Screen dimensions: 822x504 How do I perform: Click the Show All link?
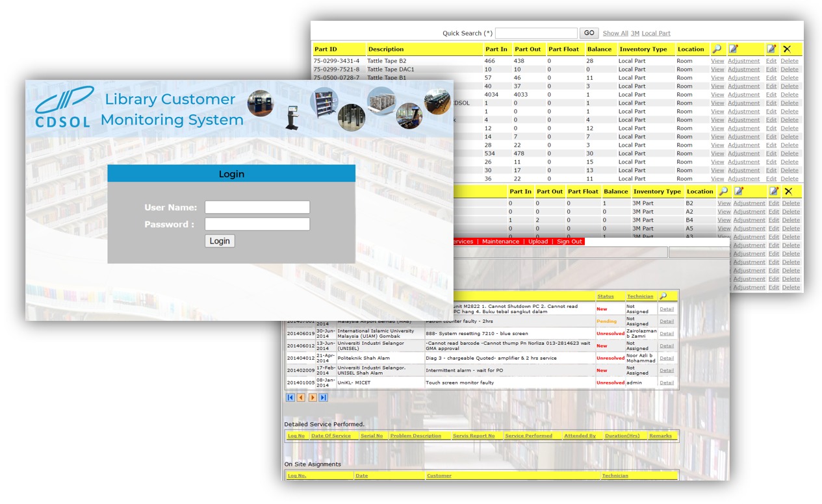pos(615,33)
